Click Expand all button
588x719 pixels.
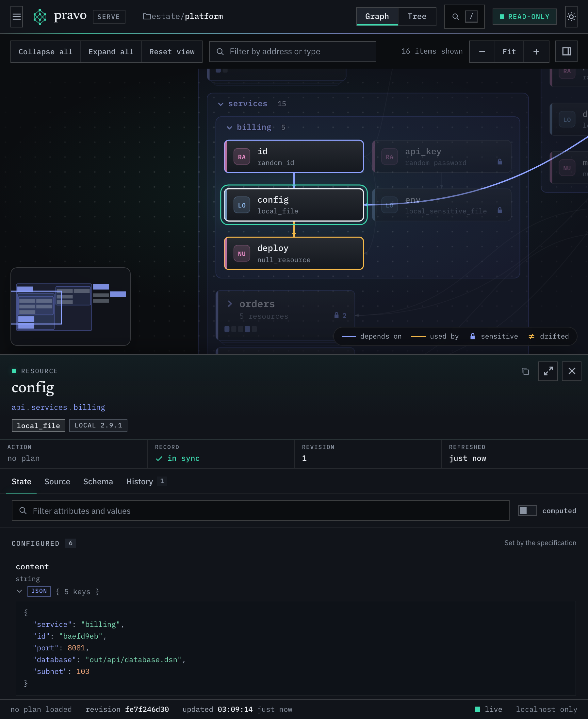click(111, 52)
